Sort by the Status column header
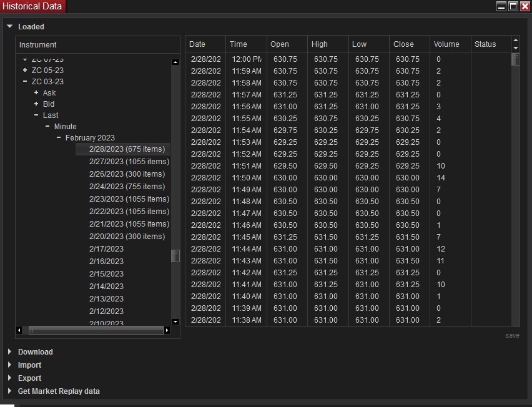This screenshot has height=407, width=532. click(x=491, y=44)
